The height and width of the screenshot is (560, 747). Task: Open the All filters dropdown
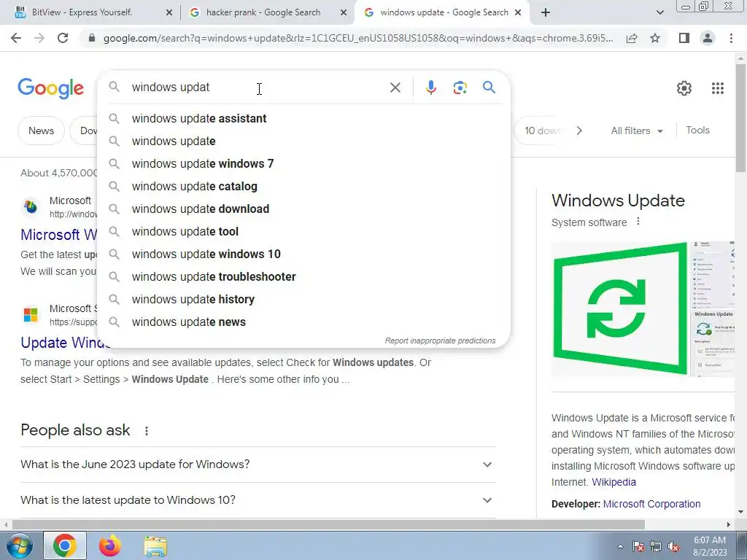coord(636,131)
